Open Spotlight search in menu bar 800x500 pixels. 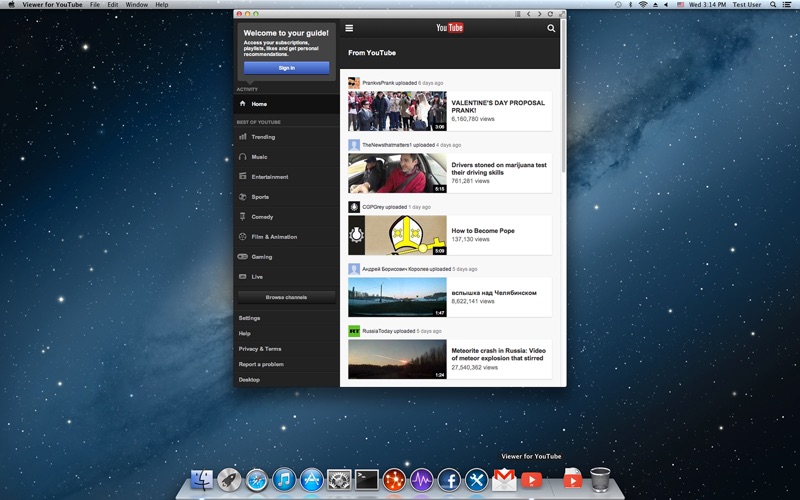[x=773, y=5]
